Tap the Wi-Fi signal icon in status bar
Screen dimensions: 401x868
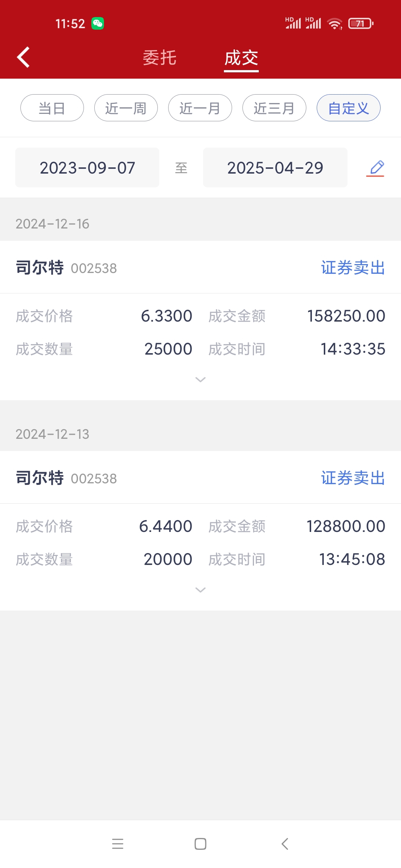point(335,24)
